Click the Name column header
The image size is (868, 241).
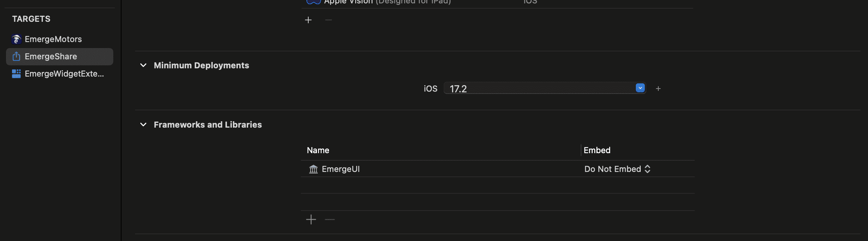pyautogui.click(x=318, y=150)
